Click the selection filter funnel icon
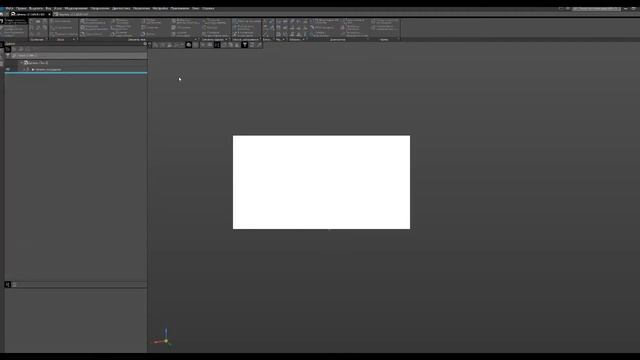The height and width of the screenshot is (360, 640). [244, 45]
